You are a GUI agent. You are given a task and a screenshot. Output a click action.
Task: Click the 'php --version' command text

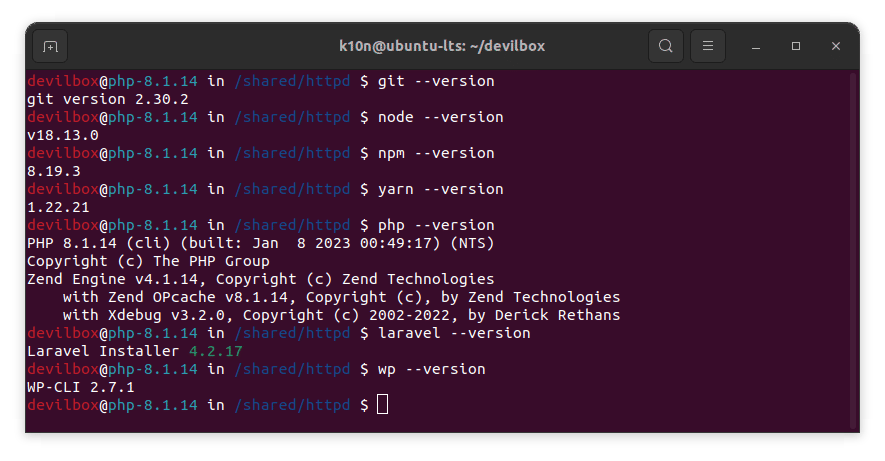pos(436,225)
